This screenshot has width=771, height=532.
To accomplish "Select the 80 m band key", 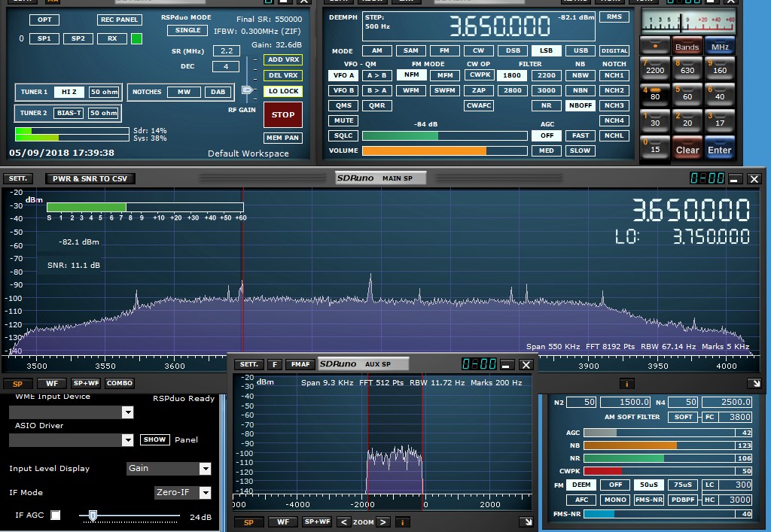I will pos(655,94).
